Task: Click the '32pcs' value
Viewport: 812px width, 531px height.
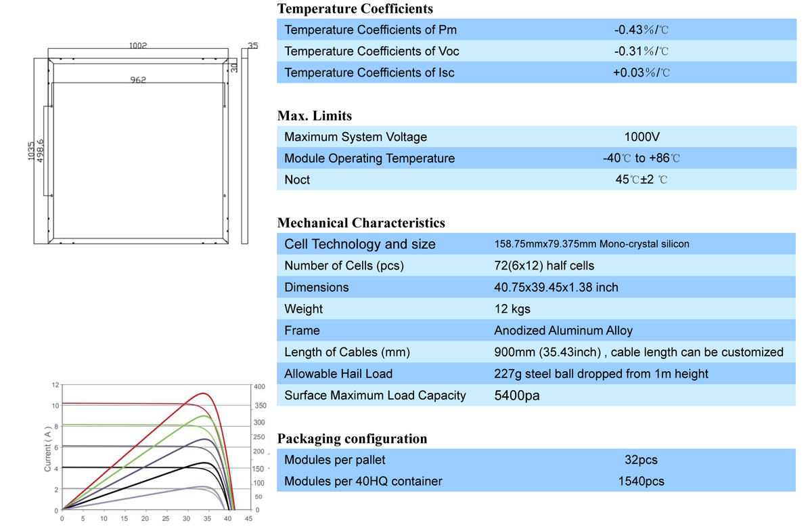Action: (x=641, y=460)
